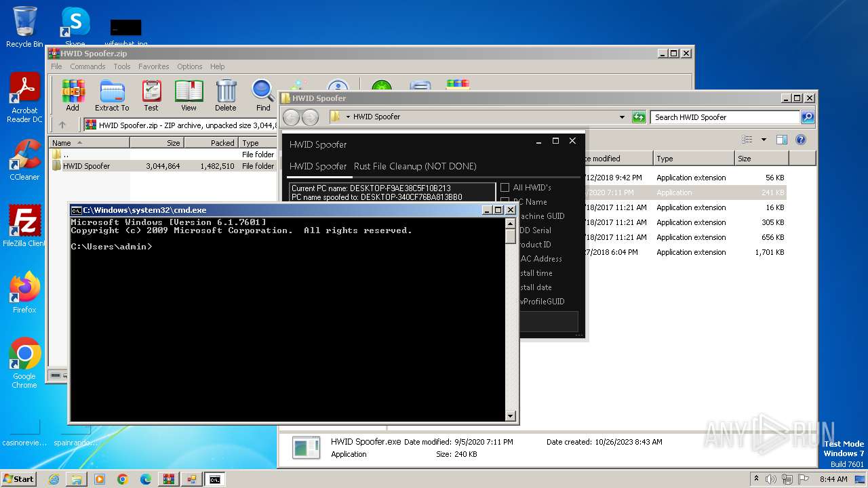868x488 pixels.
Task: Sort WinRAR list by Size column
Action: (x=157, y=143)
